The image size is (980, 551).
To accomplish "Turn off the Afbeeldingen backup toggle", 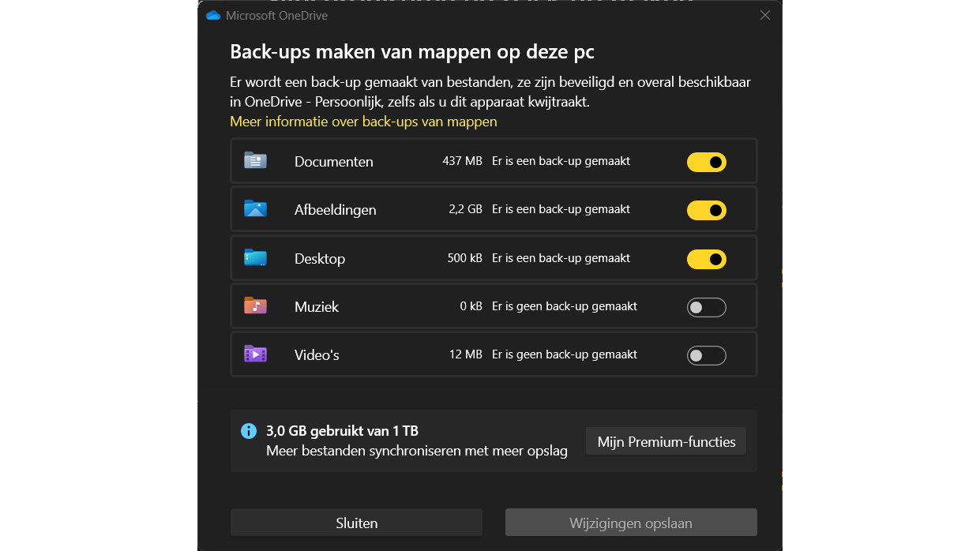I will (706, 211).
